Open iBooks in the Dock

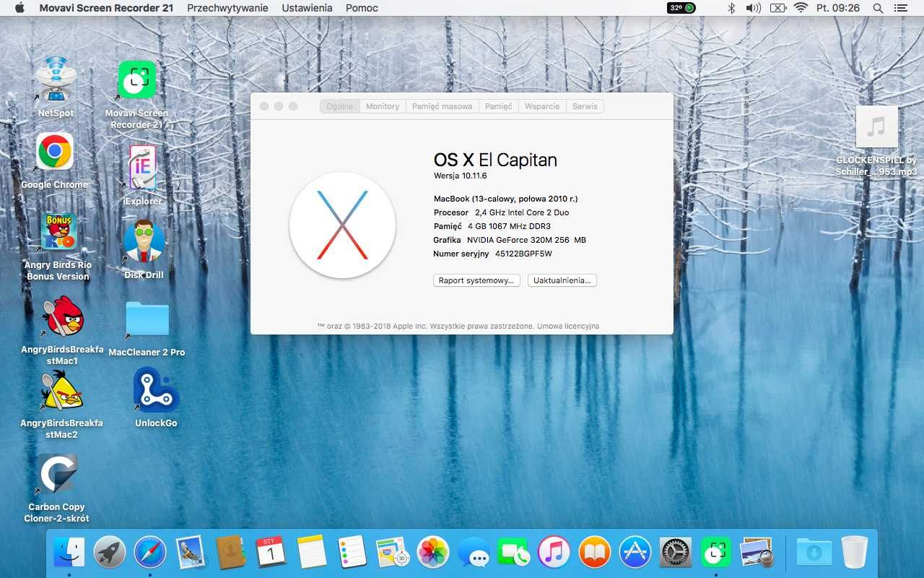coord(595,553)
